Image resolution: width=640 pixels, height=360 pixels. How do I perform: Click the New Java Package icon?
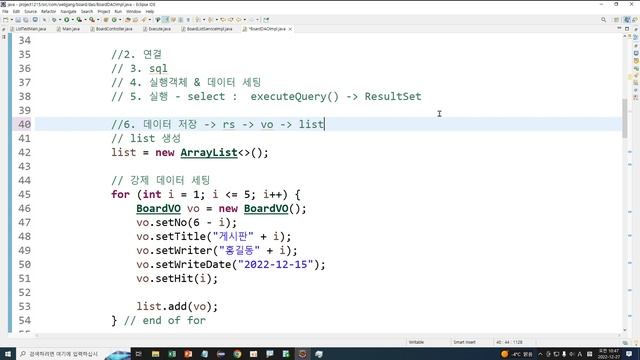click(106, 20)
